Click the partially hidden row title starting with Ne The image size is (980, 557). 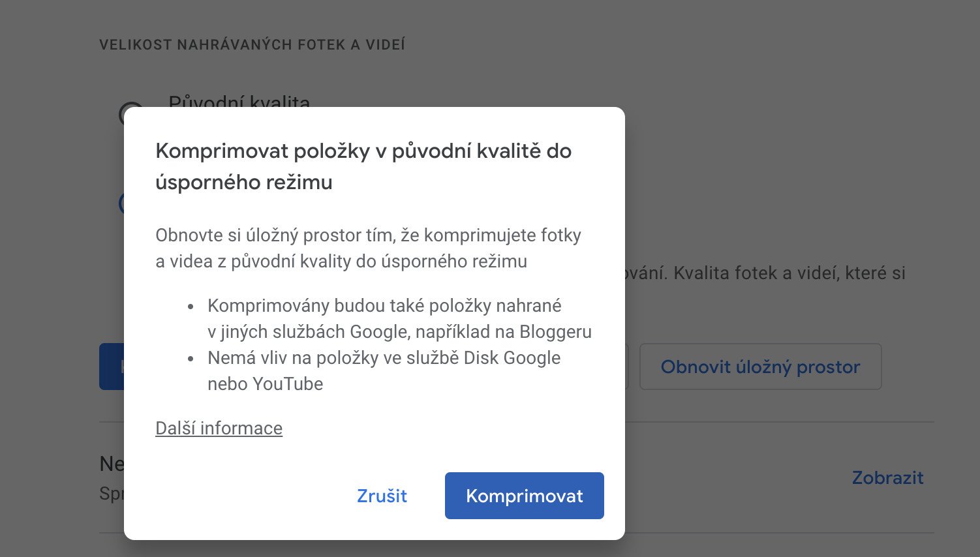coord(112,464)
